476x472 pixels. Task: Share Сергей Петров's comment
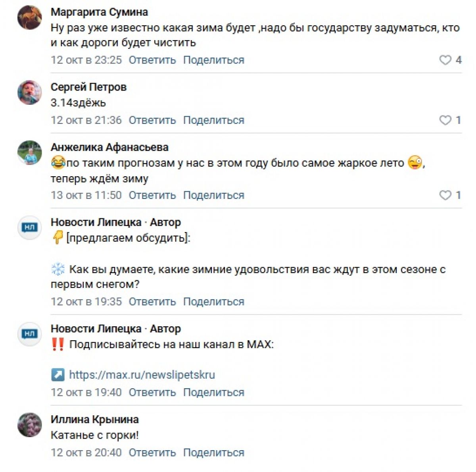coord(213,120)
